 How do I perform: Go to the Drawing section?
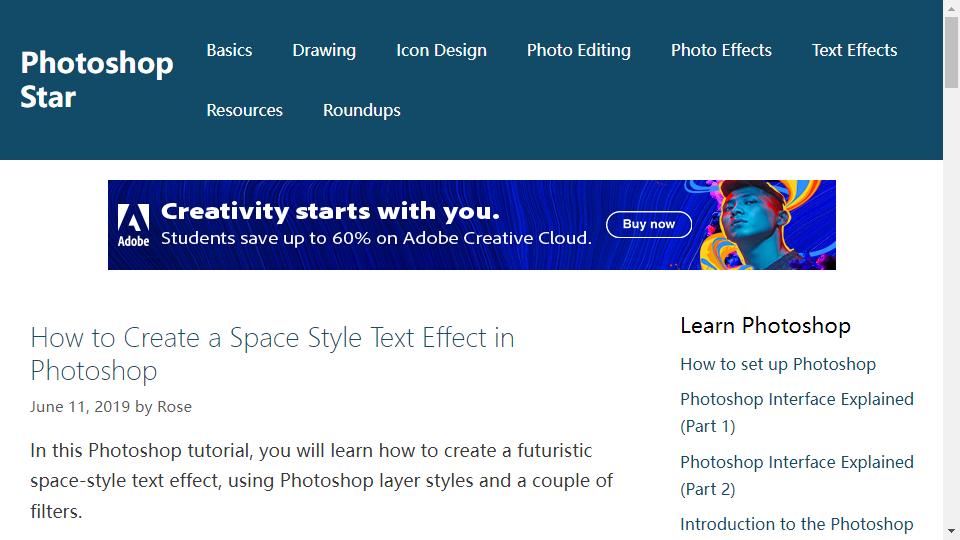click(x=324, y=50)
